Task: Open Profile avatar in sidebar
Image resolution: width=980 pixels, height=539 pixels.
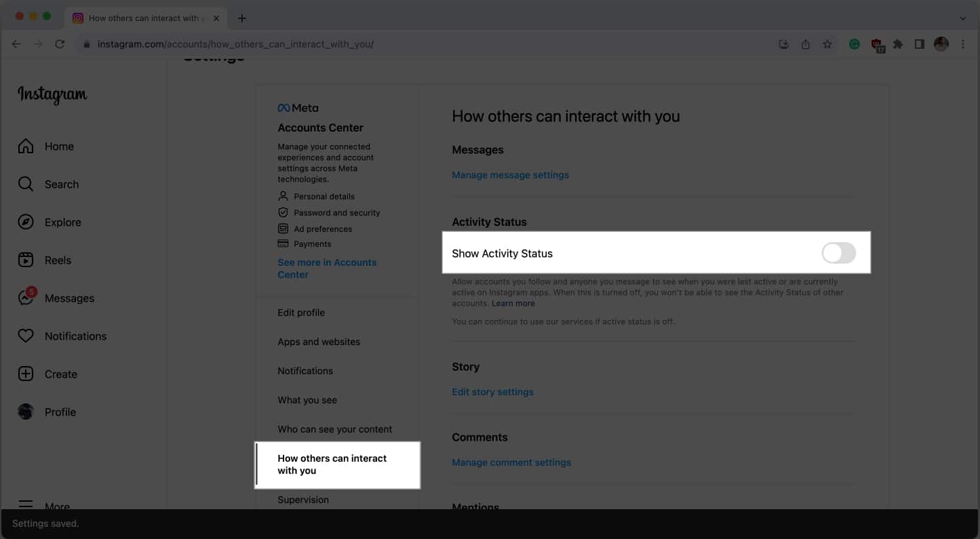Action: coord(26,412)
